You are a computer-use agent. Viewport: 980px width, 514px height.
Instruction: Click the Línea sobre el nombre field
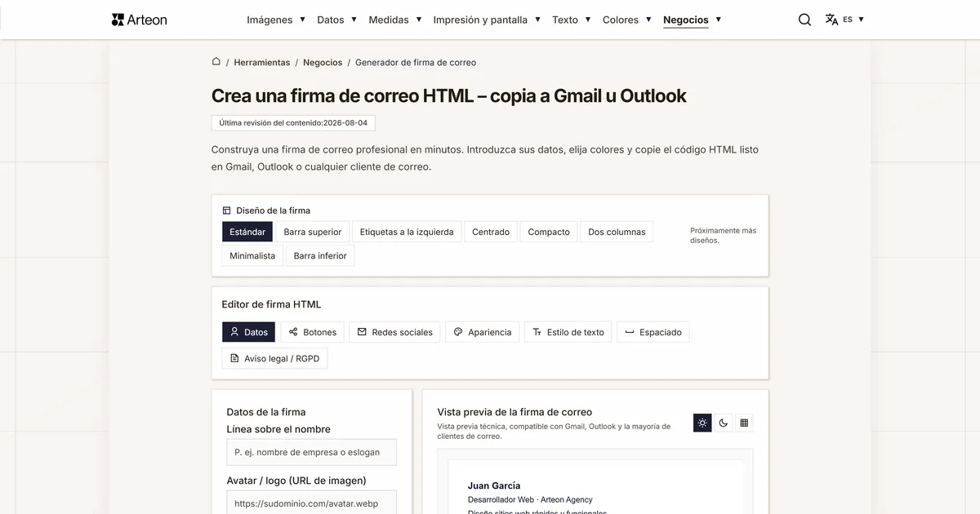pos(311,452)
